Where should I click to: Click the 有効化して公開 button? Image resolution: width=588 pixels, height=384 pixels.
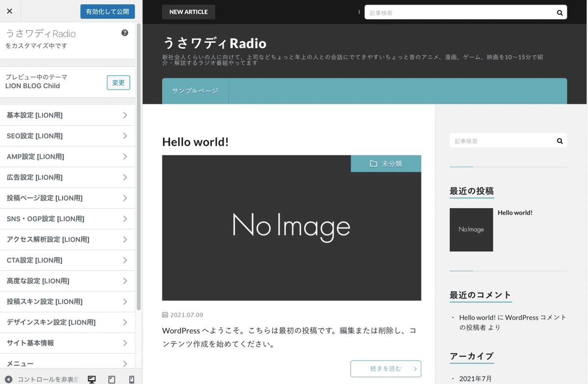pos(107,11)
